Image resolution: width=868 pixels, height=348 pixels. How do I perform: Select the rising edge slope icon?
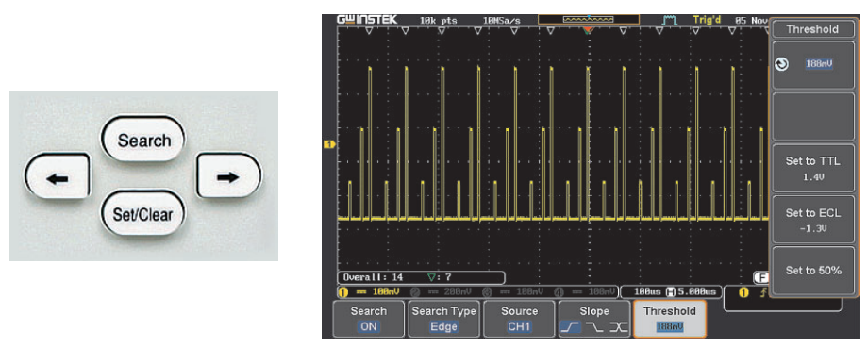coord(571,327)
